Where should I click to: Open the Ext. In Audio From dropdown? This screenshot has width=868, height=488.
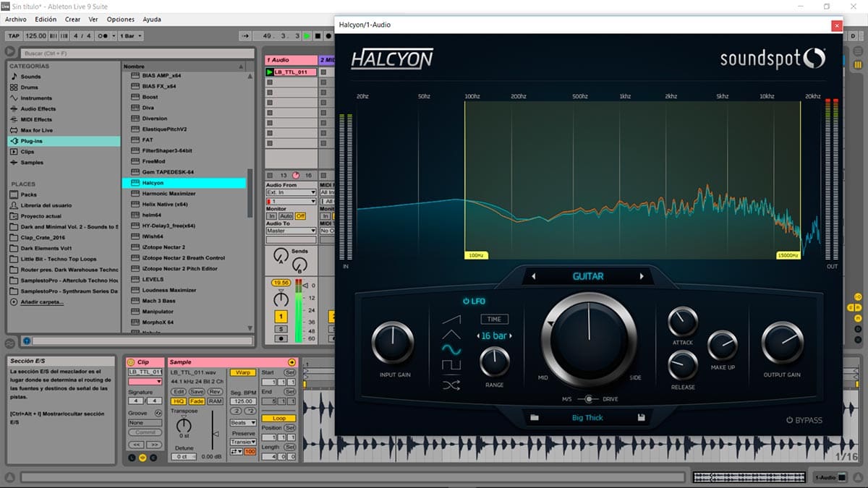pyautogui.click(x=292, y=193)
